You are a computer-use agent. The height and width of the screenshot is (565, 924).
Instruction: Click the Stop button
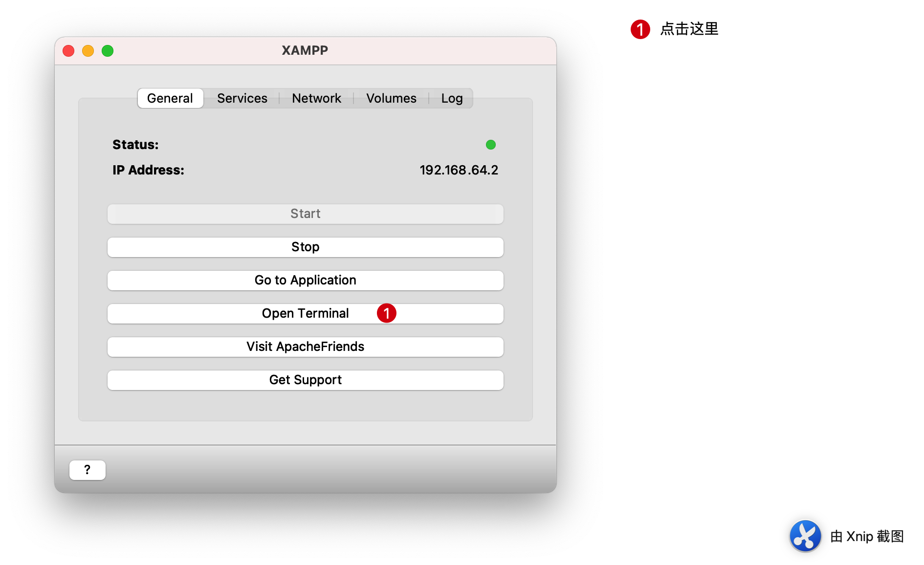pyautogui.click(x=305, y=247)
